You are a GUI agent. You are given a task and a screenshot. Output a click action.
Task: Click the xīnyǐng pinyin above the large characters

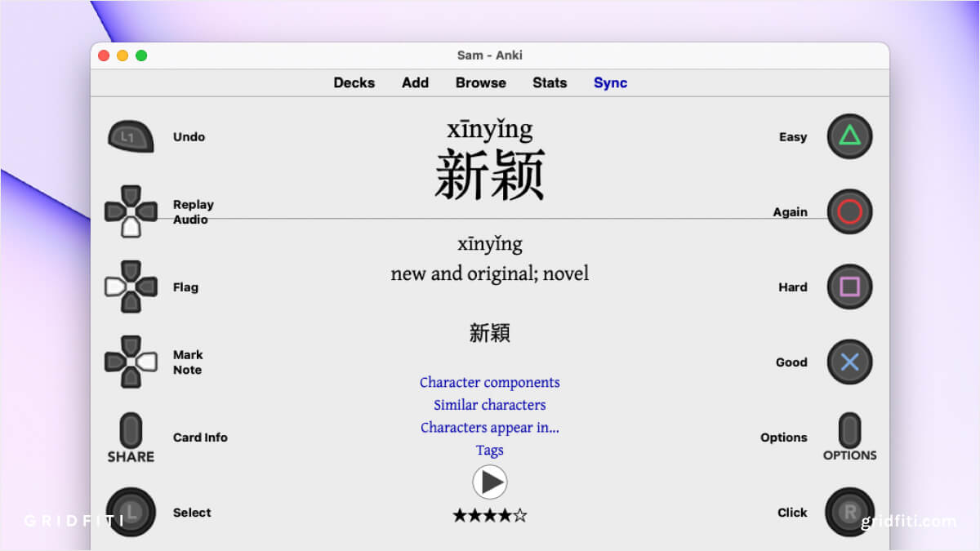(490, 129)
